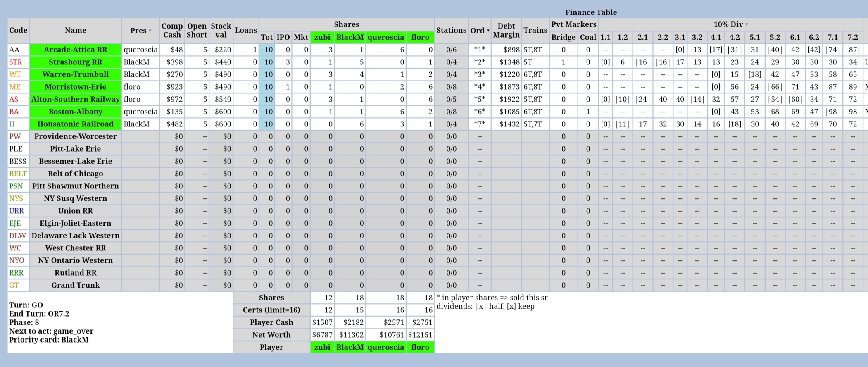
Task: Open the 10% Div header dropdown arrow
Action: point(747,25)
